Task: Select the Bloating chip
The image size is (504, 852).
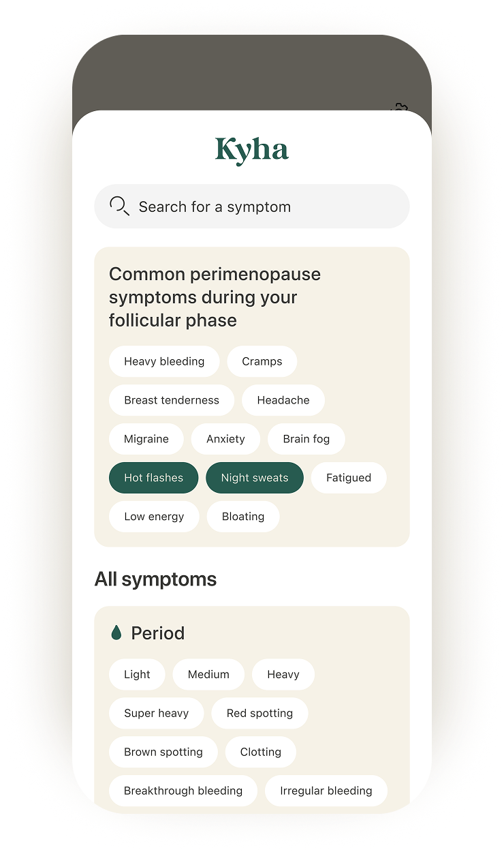Action: coord(243,517)
